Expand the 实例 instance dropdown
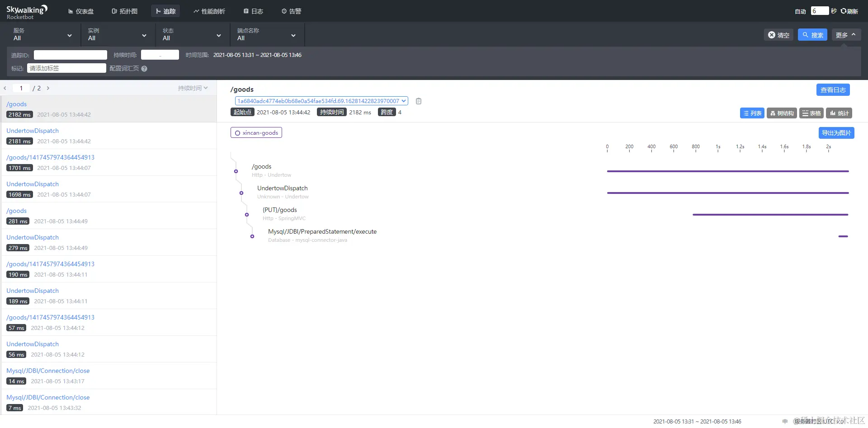The image size is (868, 428). click(x=117, y=35)
